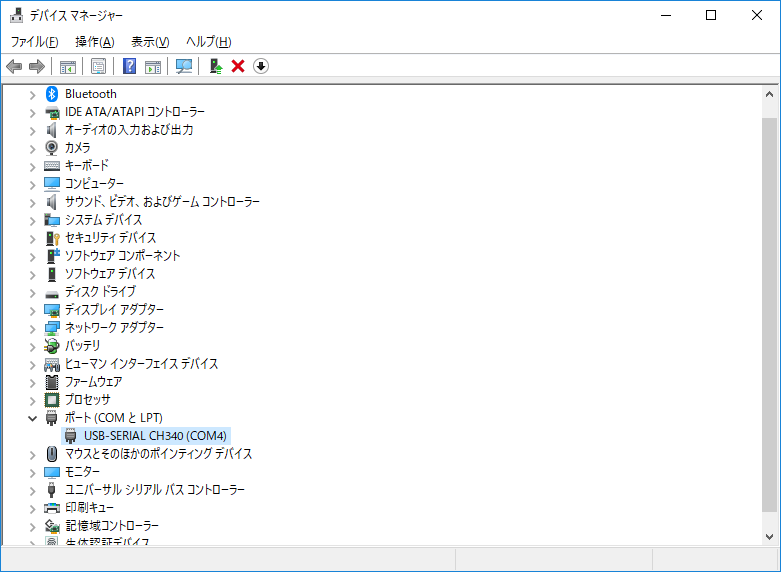The image size is (781, 572).
Task: Expand the サウンド、ビデオ、およびゲーム コントローラー node
Action: 32,202
